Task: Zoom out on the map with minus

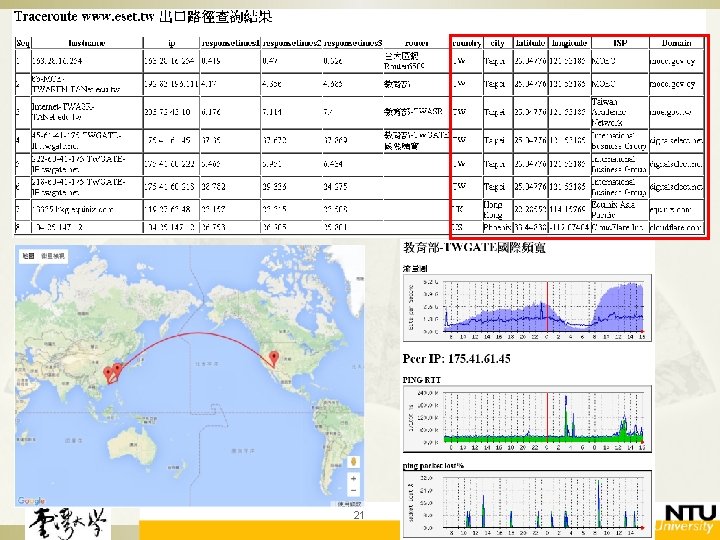Action: coord(353,490)
